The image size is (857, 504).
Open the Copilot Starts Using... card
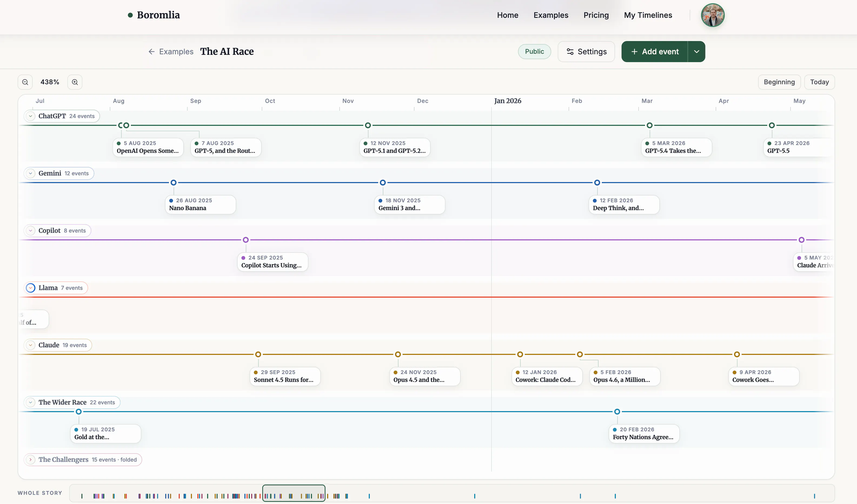click(273, 262)
